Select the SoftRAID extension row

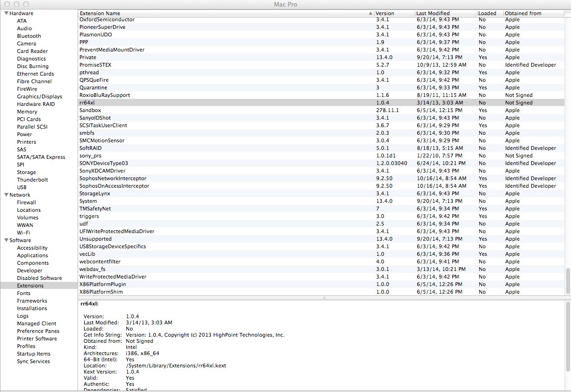tap(321, 148)
